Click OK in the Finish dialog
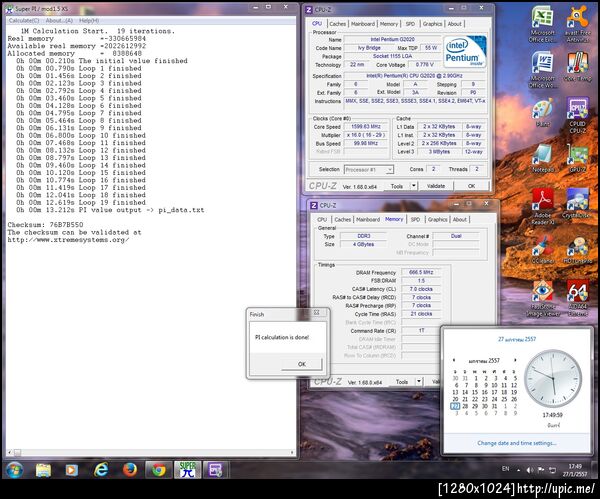600x499 pixels. click(x=302, y=364)
